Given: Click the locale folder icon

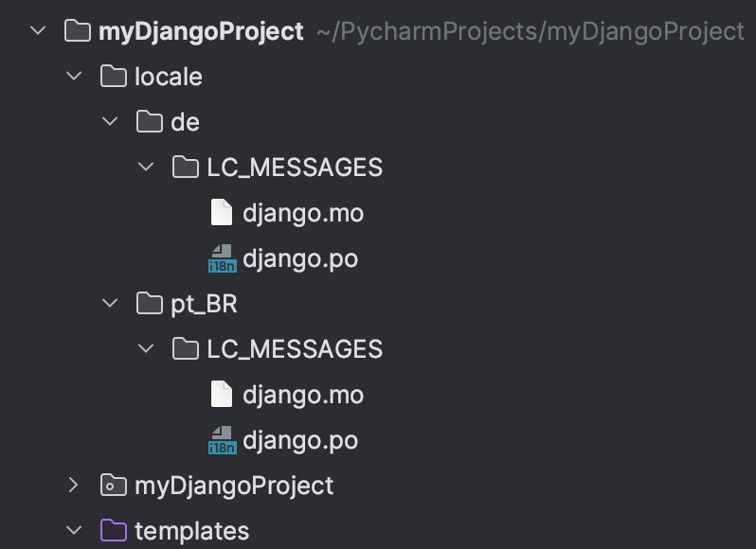Looking at the screenshot, I should (x=114, y=77).
